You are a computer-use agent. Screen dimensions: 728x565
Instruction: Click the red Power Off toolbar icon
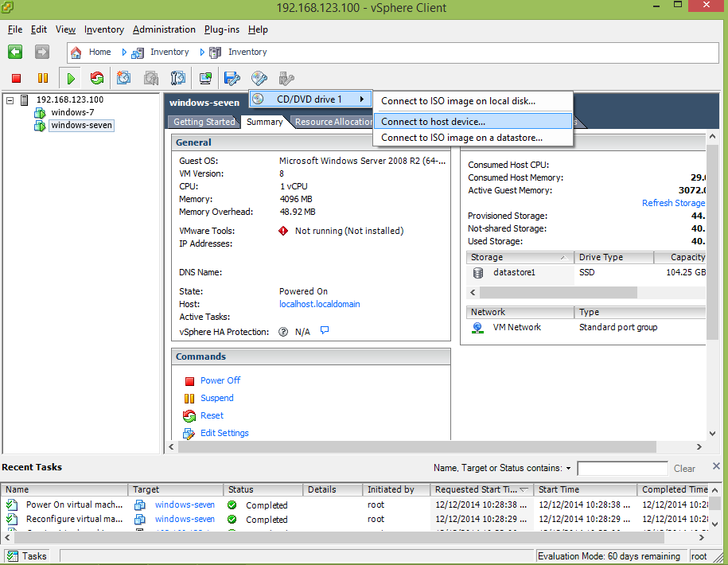point(16,78)
